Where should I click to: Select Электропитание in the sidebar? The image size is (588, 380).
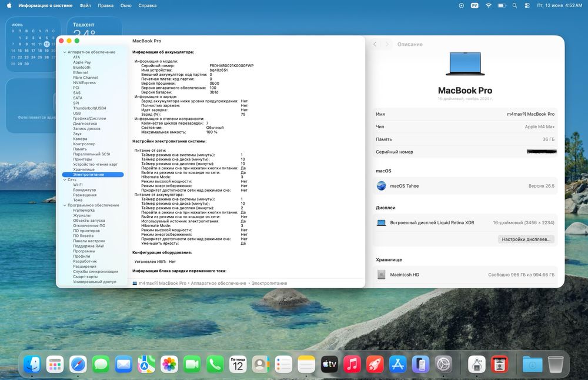(93, 175)
